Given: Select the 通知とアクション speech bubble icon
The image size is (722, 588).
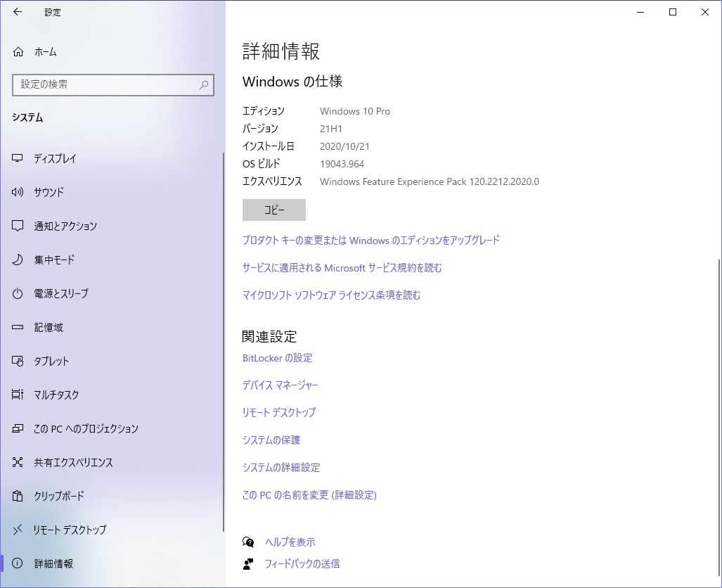Looking at the screenshot, I should (x=18, y=226).
